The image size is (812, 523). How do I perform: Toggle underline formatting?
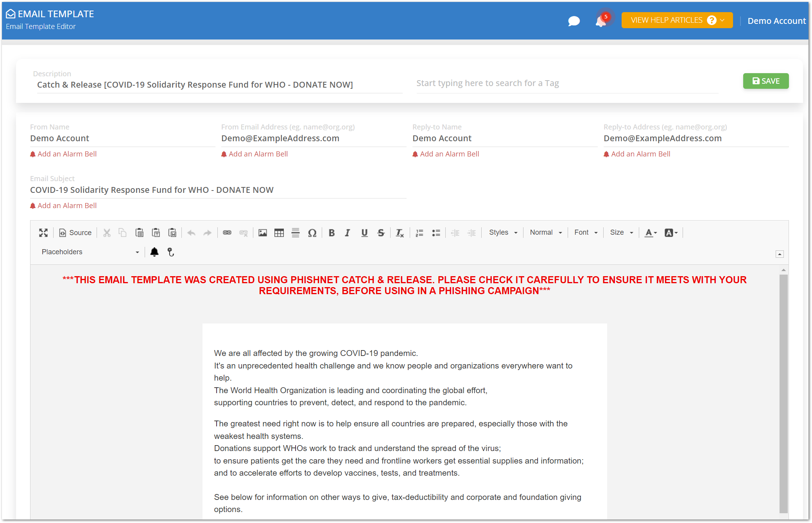point(364,233)
